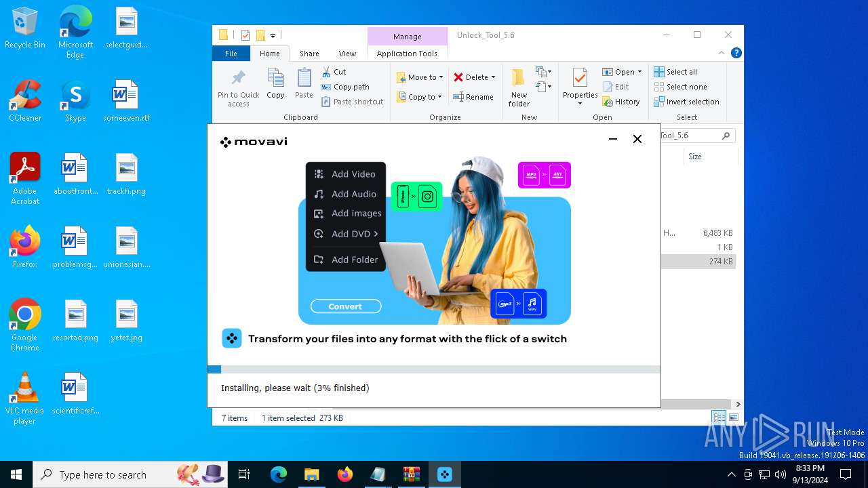
Task: Click Select none in the ribbon
Action: pyautogui.click(x=680, y=87)
